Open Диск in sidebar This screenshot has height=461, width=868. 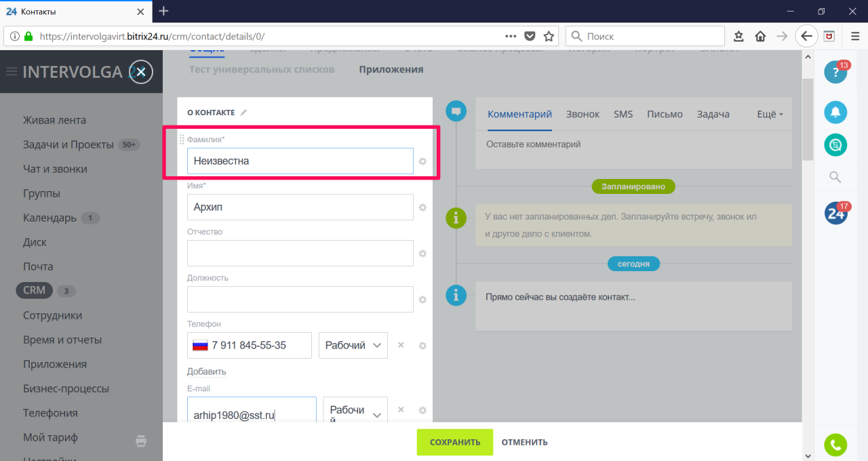coord(35,242)
